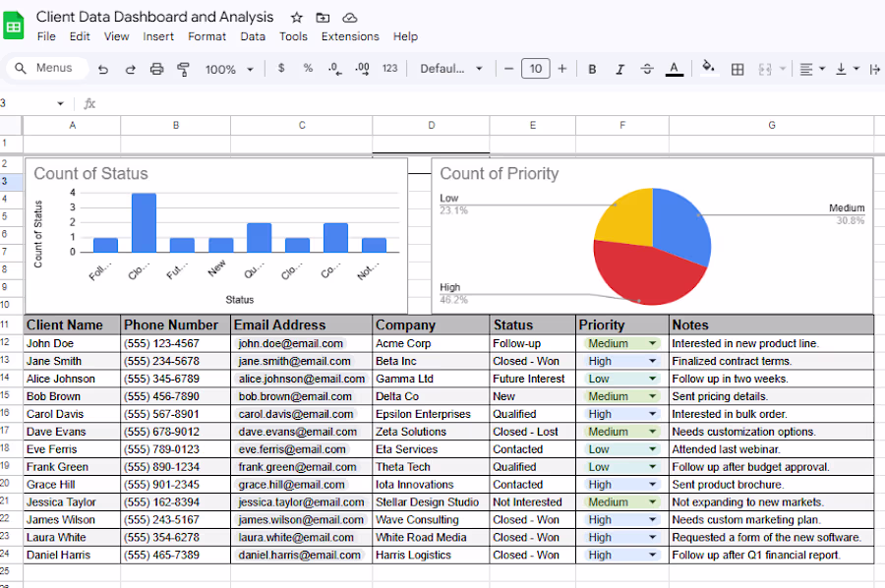
Task: Expand the font family dropdown
Action: click(x=451, y=69)
